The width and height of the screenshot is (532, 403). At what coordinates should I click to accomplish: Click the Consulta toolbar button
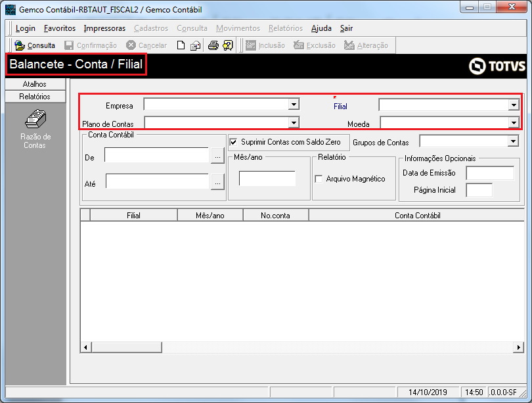(35, 45)
